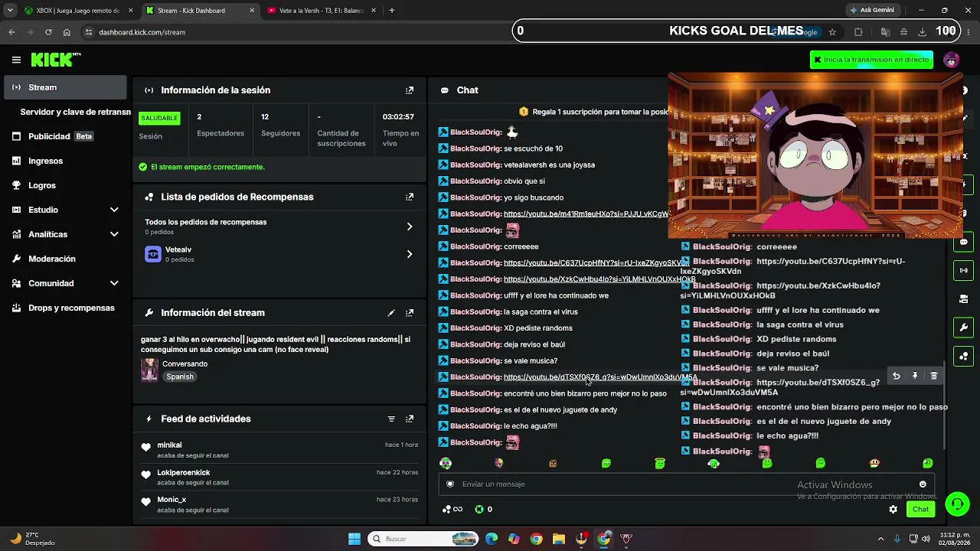Select Stream in the sidebar
The height and width of the screenshot is (551, 980).
(x=66, y=87)
